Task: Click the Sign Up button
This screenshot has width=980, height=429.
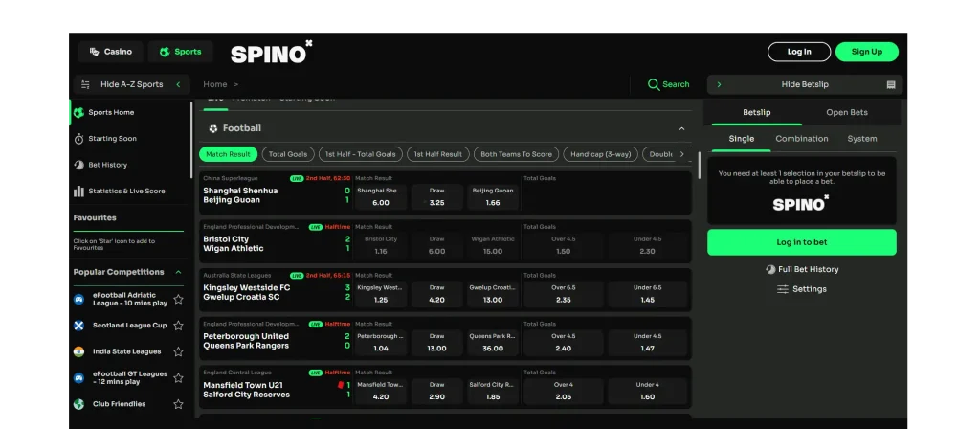Action: coord(867,52)
